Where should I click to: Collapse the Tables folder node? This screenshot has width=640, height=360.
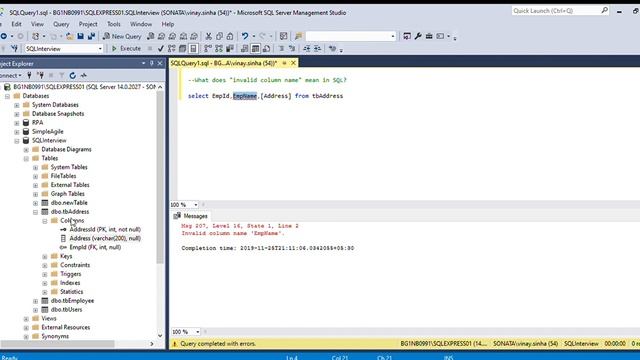tap(26, 158)
